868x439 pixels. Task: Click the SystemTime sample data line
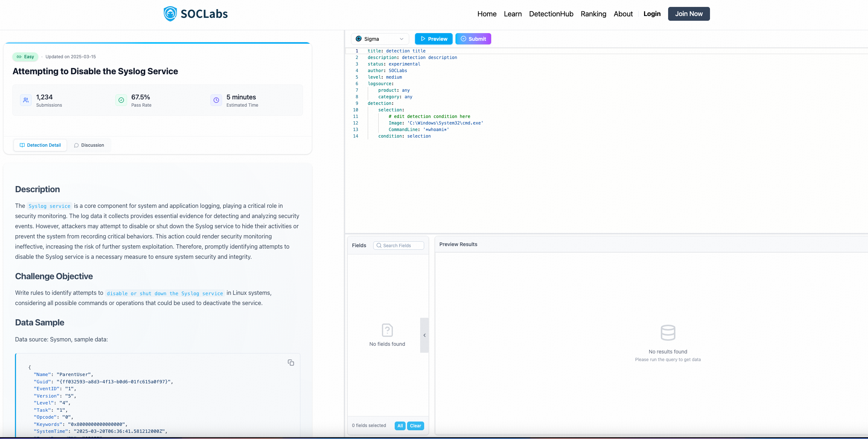pyautogui.click(x=100, y=431)
